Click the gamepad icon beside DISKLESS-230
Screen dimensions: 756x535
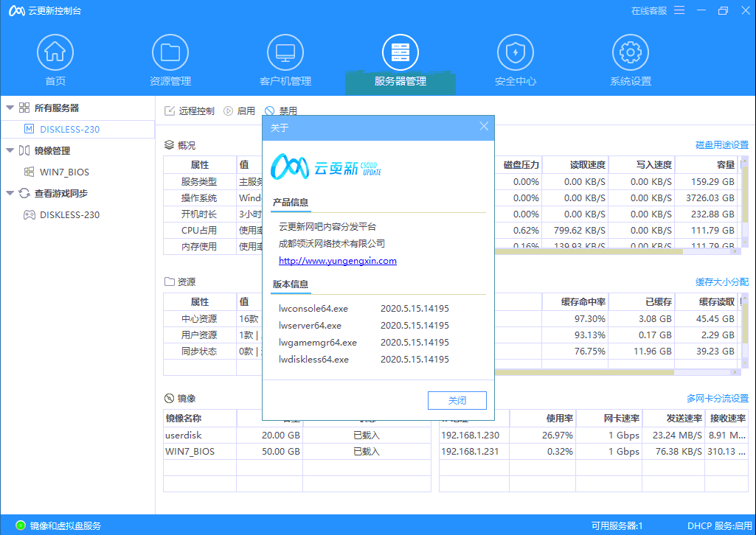(x=30, y=214)
